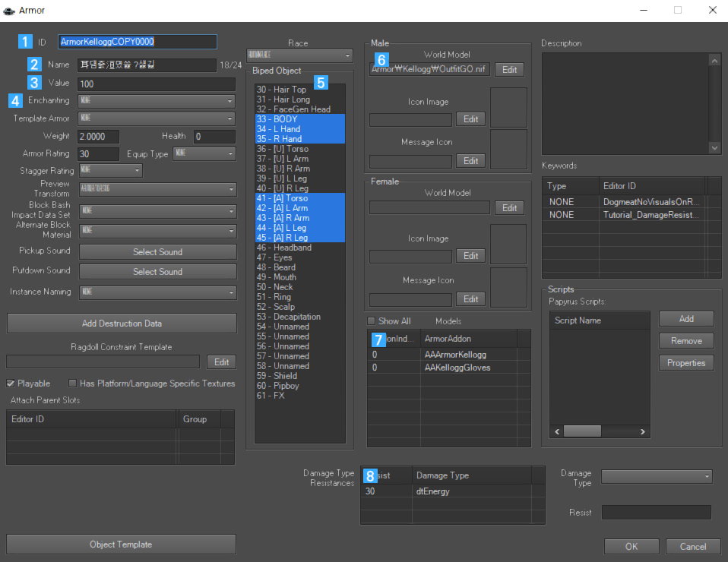Click the Editor ID column header in Keywords
Screen dimensions: 728x562
point(652,186)
